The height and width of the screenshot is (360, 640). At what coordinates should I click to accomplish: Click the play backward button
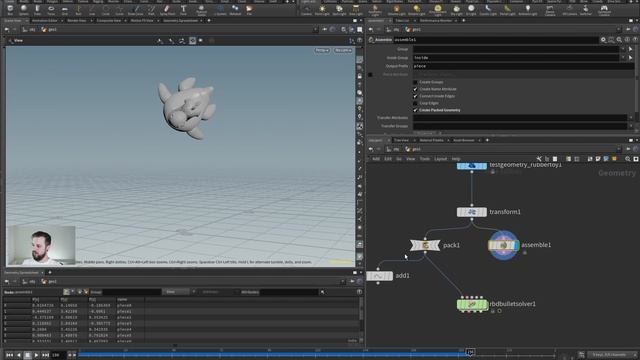tap(19, 355)
